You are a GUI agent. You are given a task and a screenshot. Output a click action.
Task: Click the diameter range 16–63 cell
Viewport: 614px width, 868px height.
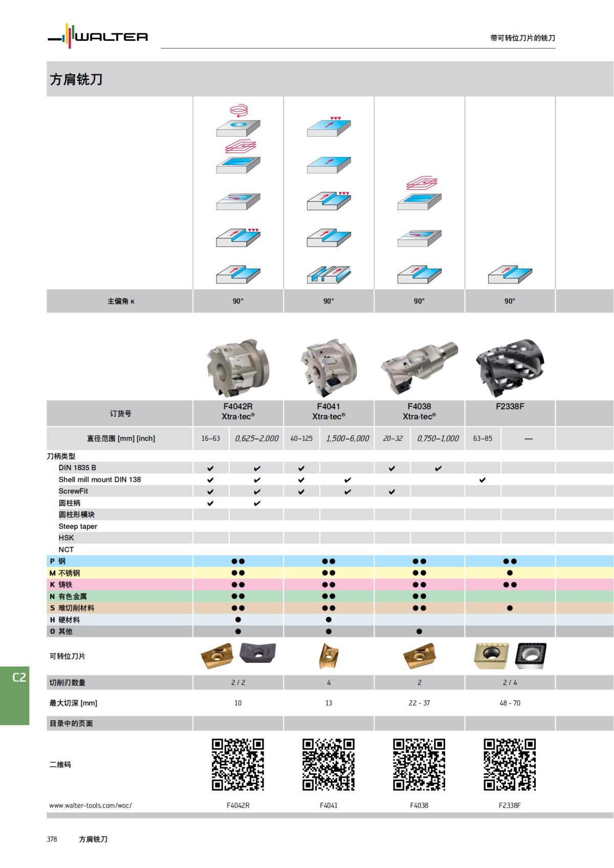pyautogui.click(x=211, y=438)
